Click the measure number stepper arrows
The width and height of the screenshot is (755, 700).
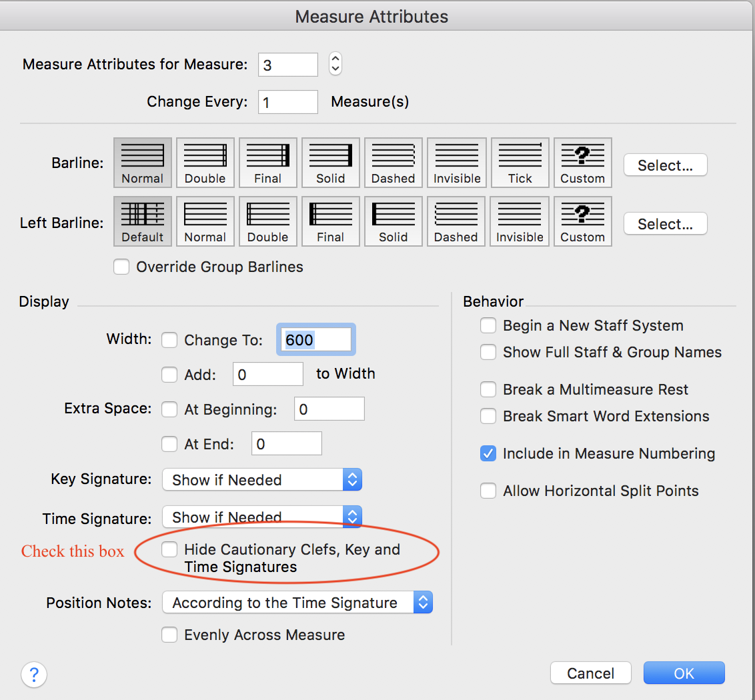coord(335,64)
